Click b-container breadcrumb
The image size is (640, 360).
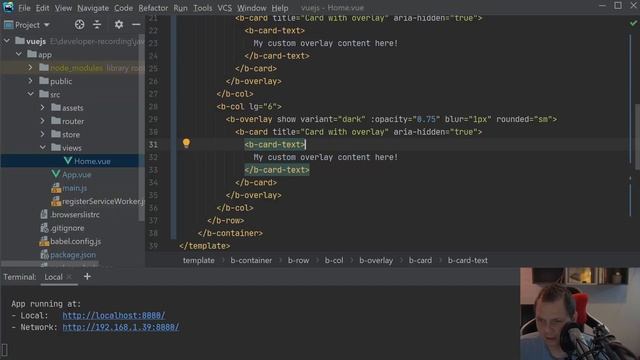coord(251,260)
